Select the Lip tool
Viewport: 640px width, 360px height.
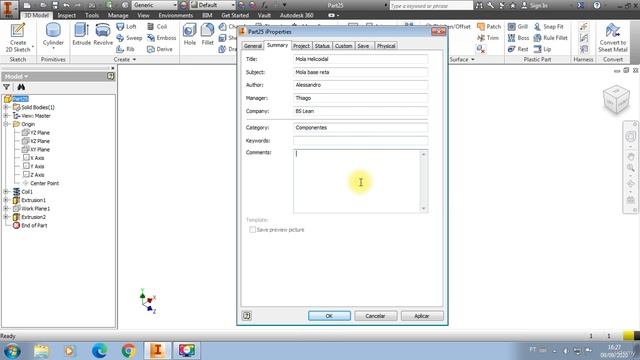click(x=542, y=49)
